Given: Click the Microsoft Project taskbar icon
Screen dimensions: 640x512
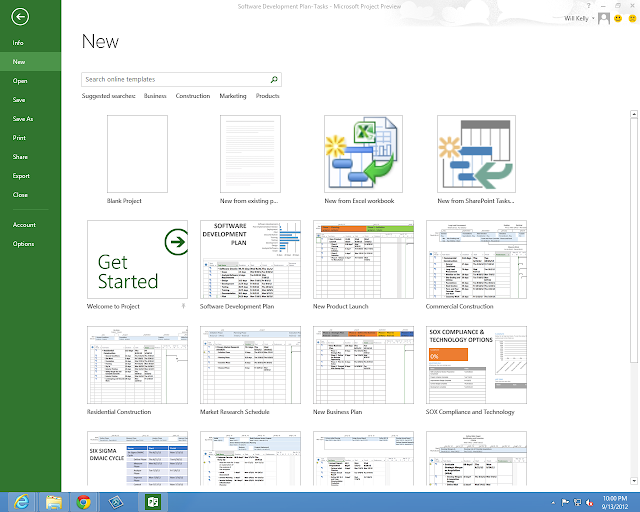Looking at the screenshot, I should pyautogui.click(x=153, y=502).
